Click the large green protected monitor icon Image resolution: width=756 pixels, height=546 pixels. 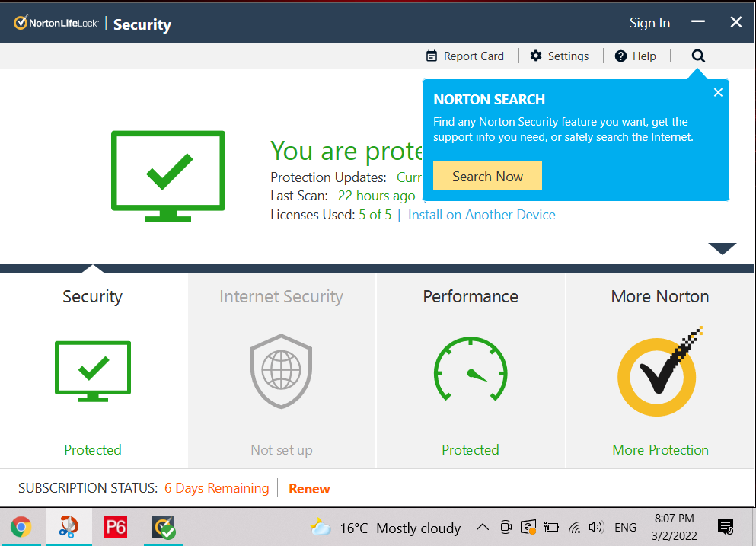click(168, 176)
